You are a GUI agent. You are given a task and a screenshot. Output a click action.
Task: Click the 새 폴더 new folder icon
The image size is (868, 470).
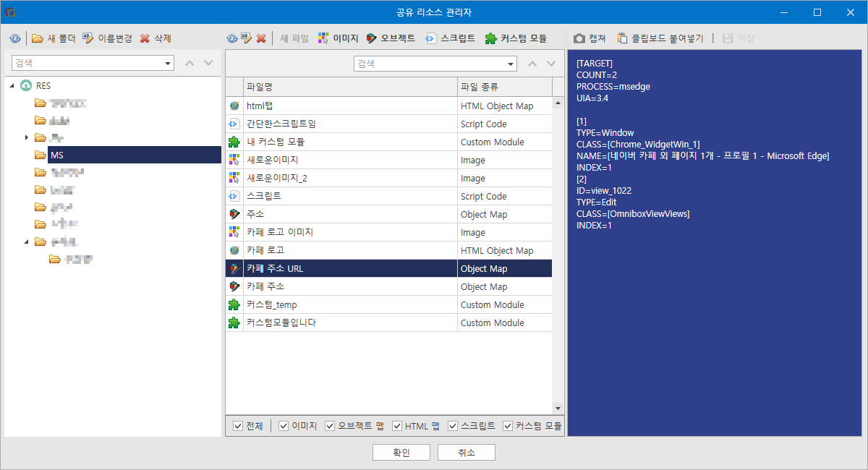[38, 38]
